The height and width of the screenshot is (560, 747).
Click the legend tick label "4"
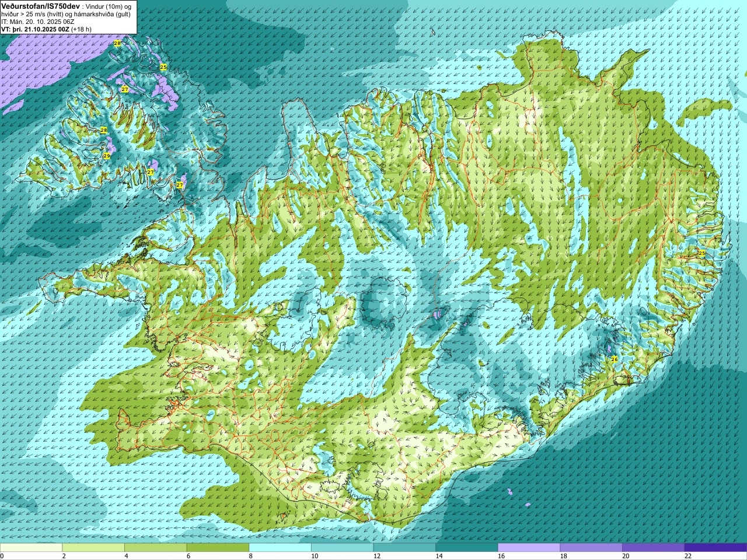tap(126, 556)
